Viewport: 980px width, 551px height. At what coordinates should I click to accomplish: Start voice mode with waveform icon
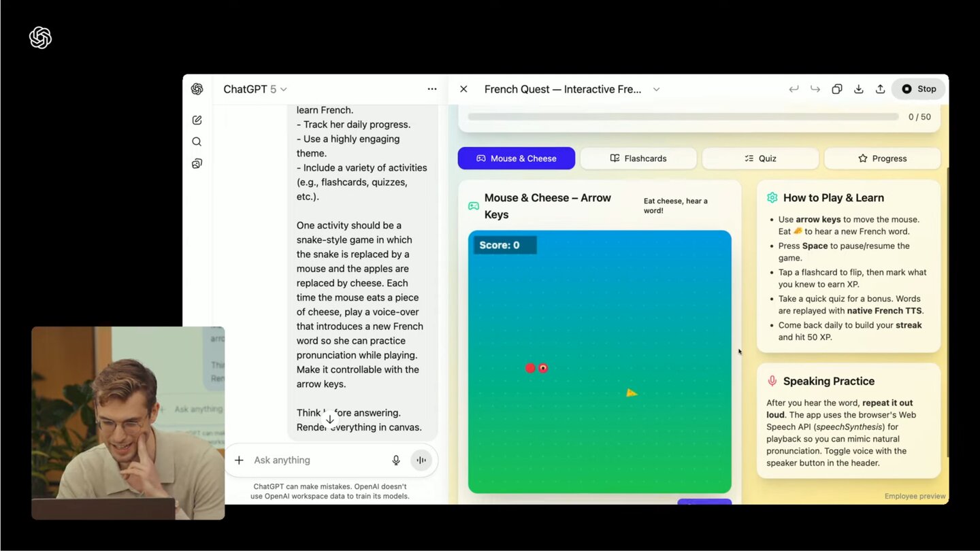point(421,461)
